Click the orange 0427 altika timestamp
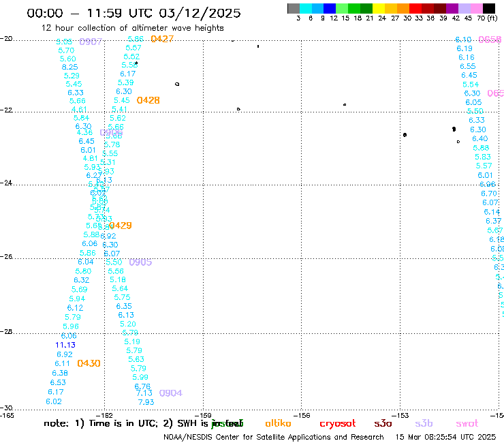 pos(162,39)
